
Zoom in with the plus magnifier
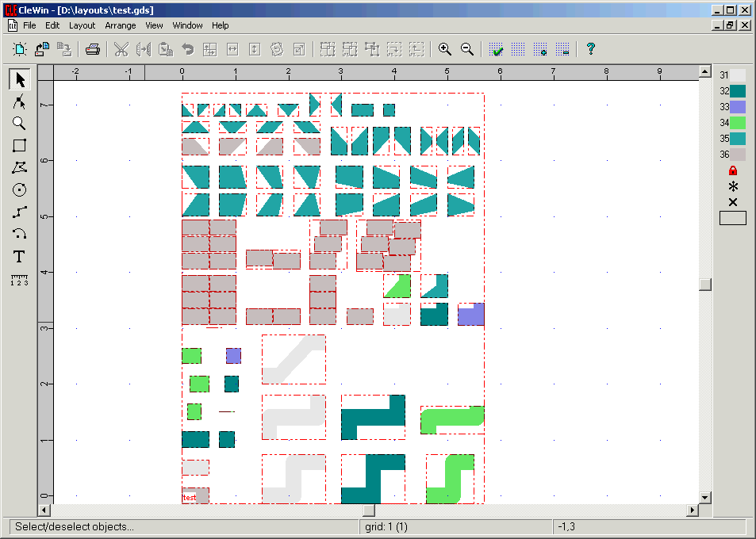pyautogui.click(x=444, y=49)
